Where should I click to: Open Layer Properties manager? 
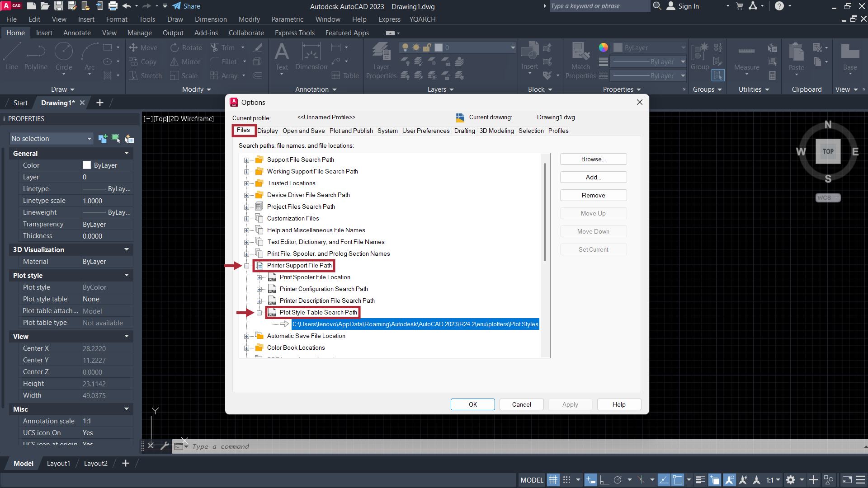(381, 61)
